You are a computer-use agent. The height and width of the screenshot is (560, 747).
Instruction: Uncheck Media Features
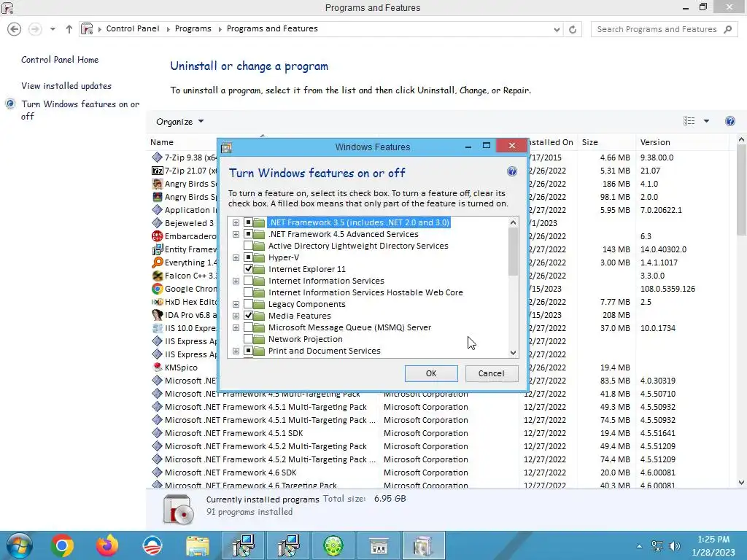[248, 316]
